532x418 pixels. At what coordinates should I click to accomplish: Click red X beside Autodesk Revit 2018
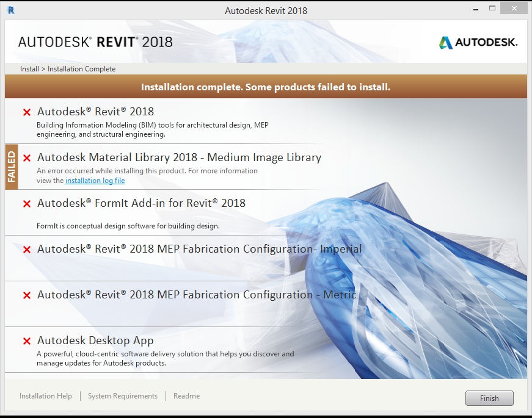pos(27,112)
